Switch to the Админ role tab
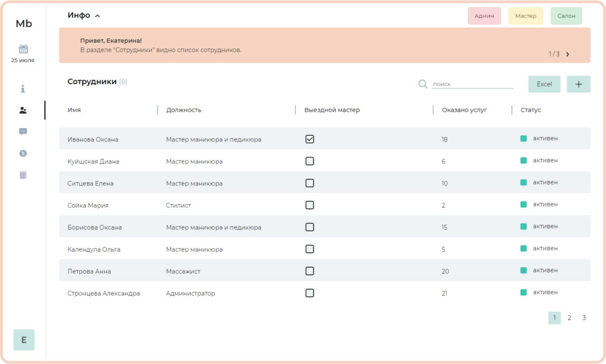The width and height of the screenshot is (606, 364). tap(484, 16)
